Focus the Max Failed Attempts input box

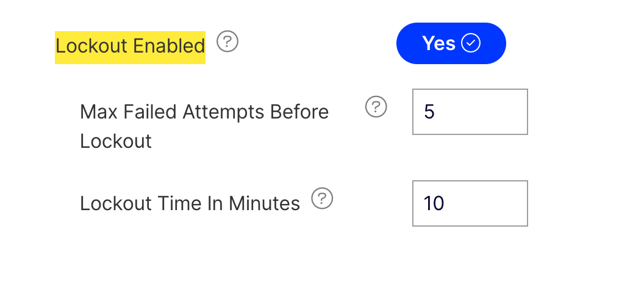tap(470, 112)
